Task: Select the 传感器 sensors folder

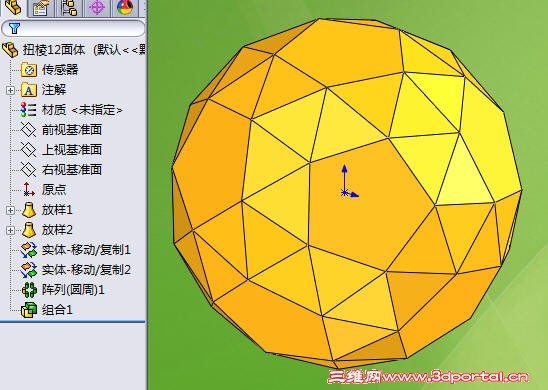Action: 60,70
